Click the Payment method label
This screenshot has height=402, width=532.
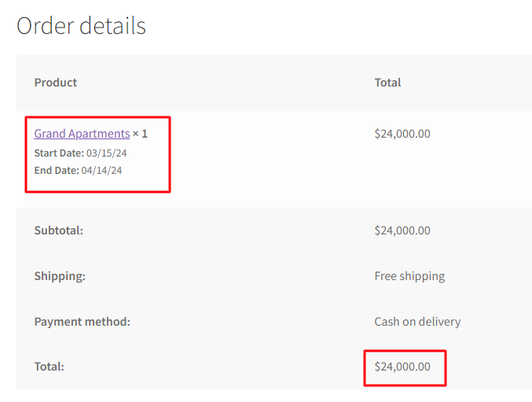point(82,322)
